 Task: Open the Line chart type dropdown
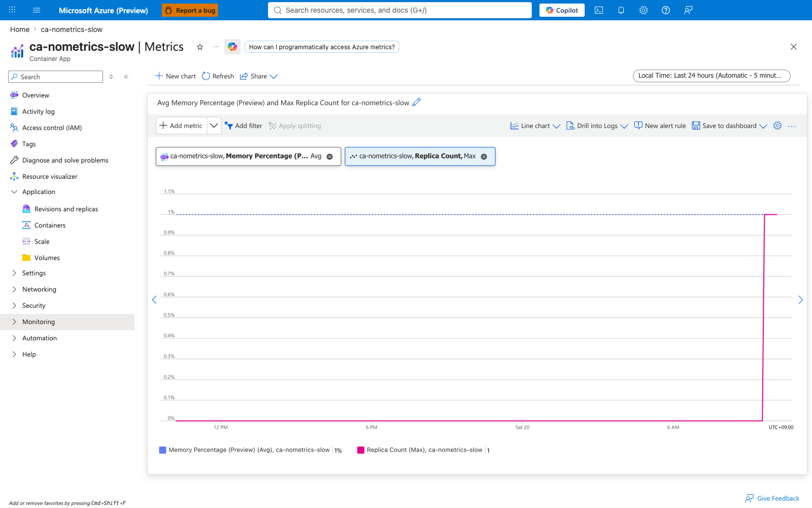535,125
